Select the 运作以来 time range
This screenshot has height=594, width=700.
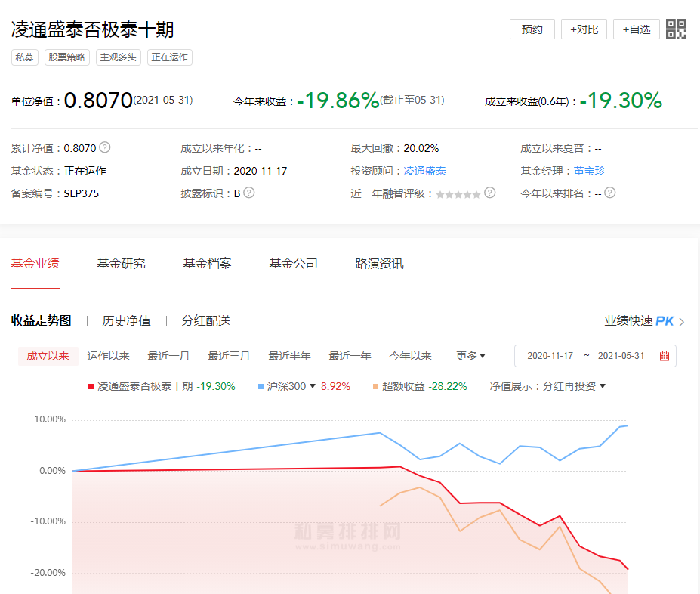click(x=108, y=356)
